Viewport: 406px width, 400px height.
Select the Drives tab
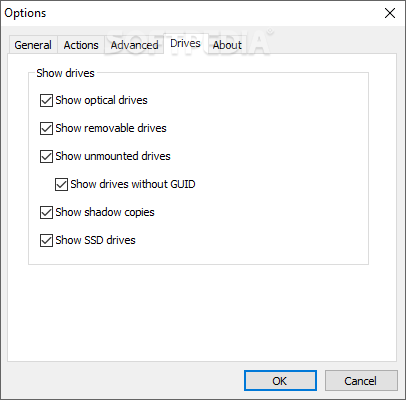pyautogui.click(x=185, y=43)
